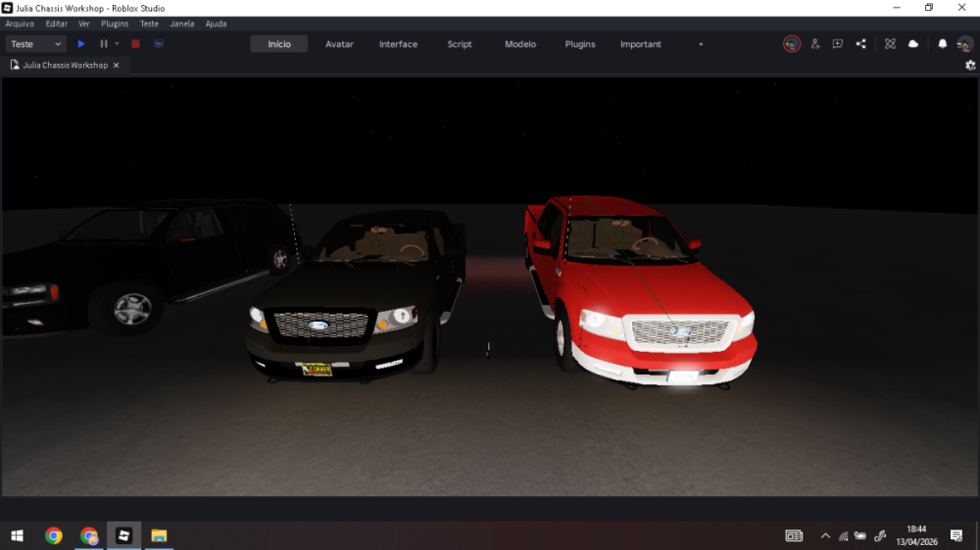The height and width of the screenshot is (550, 980).
Task: Select the dark pickup truck in viewport
Action: point(357,297)
